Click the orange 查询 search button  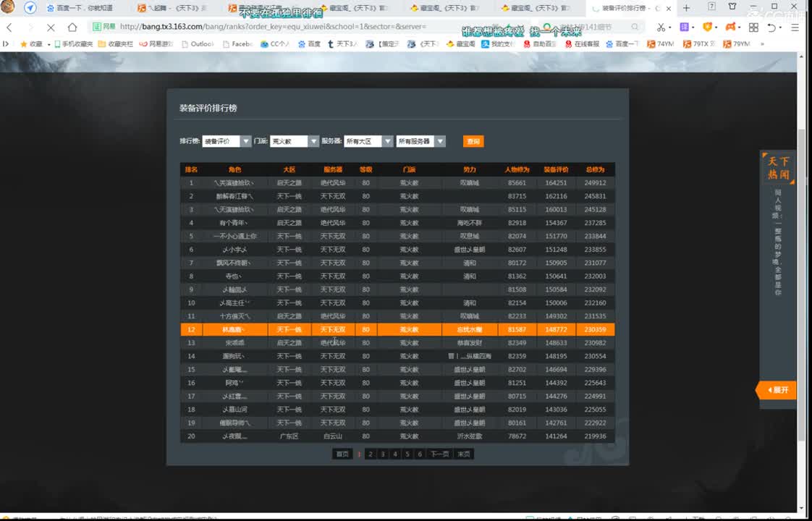473,141
